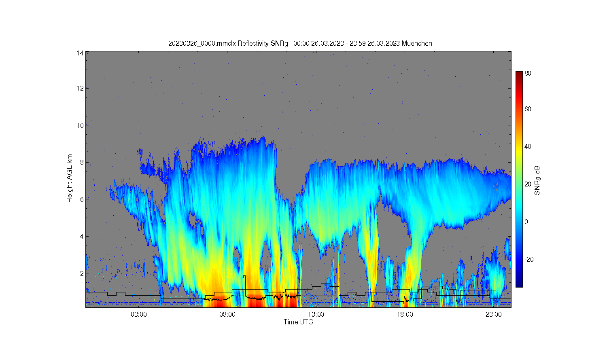The width and height of the screenshot is (607, 364).
Task: Click the plot title text starting with 20230326_0000.mmclx
Action: [x=300, y=43]
